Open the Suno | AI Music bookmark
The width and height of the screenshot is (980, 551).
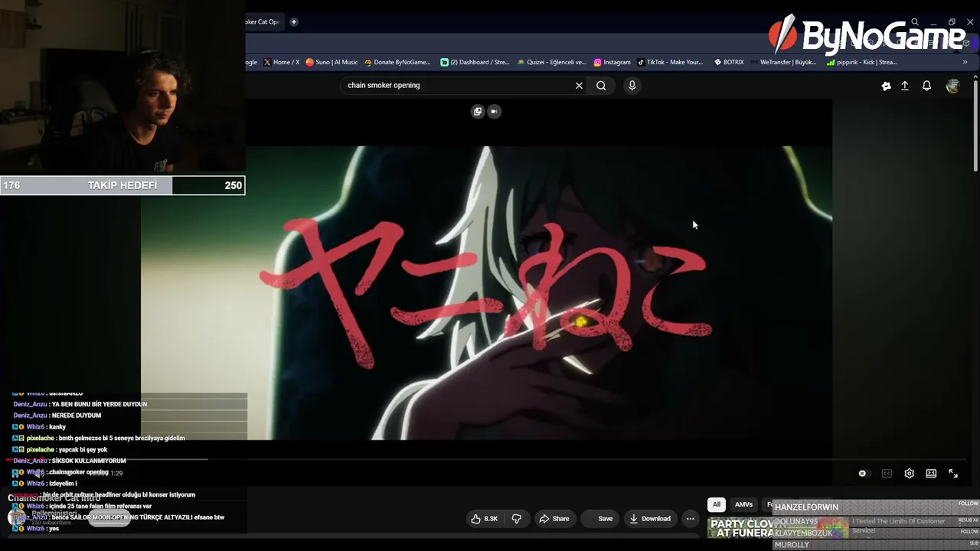pyautogui.click(x=332, y=62)
